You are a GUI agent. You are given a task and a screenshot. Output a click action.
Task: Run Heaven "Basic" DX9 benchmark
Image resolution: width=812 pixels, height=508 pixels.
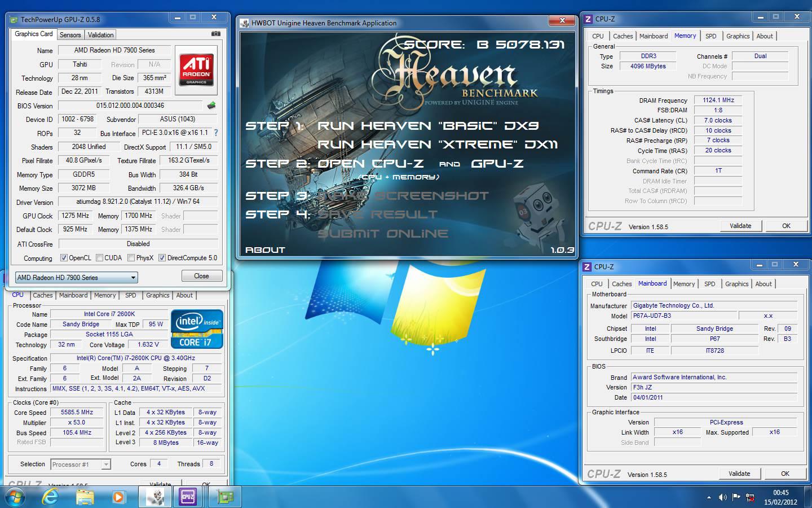(428, 126)
